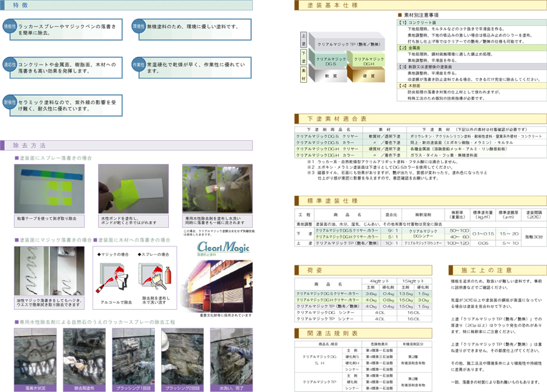
Task: Click the Clearl Magic logo
Action: (224, 248)
